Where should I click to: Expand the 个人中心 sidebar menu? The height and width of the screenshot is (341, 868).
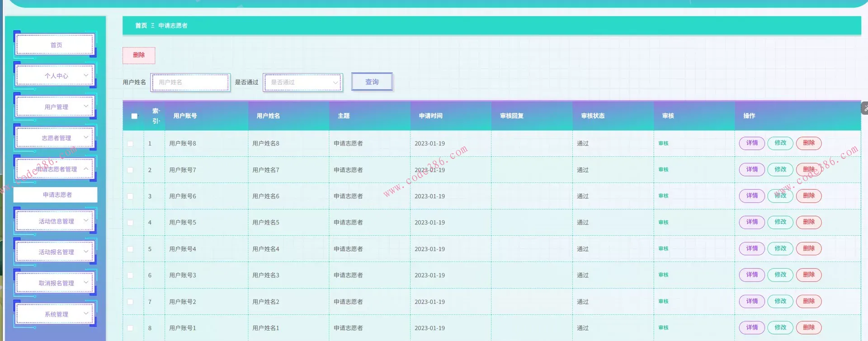point(56,76)
